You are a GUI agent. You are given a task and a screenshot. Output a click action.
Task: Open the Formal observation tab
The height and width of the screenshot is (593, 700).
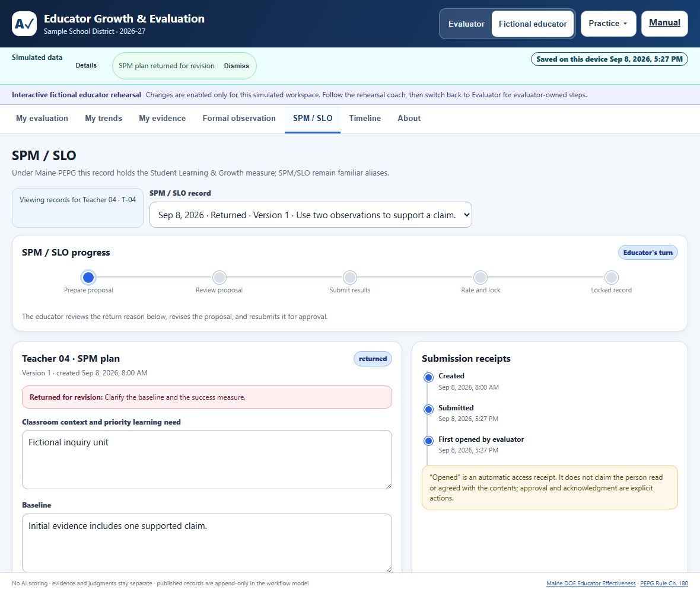(x=239, y=118)
